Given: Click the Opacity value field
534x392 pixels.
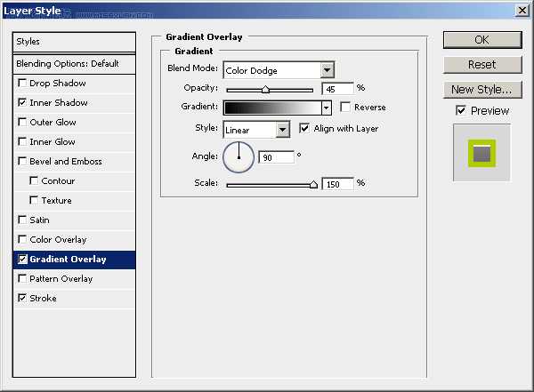Looking at the screenshot, I should pos(337,89).
